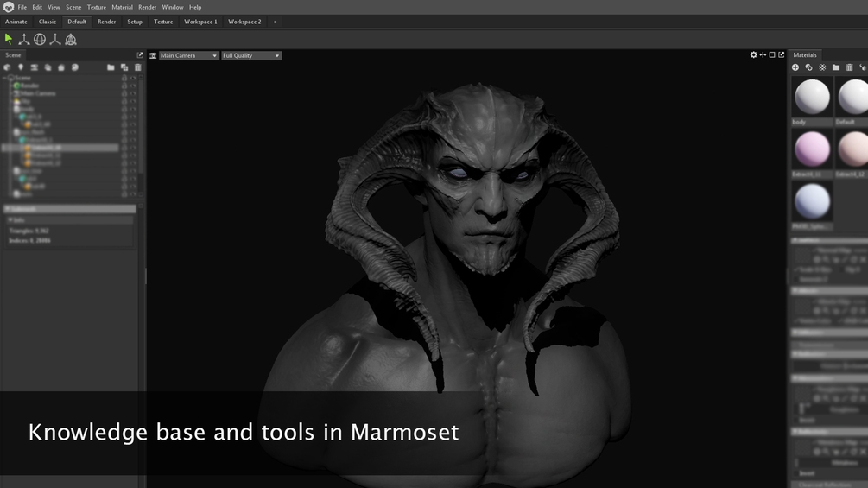Switch to the Setup workspace tab
868x488 pixels.
tap(135, 22)
